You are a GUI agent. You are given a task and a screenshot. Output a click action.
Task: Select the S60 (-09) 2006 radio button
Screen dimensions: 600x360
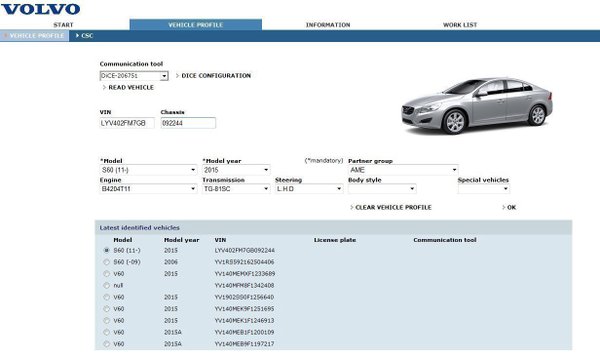point(106,262)
